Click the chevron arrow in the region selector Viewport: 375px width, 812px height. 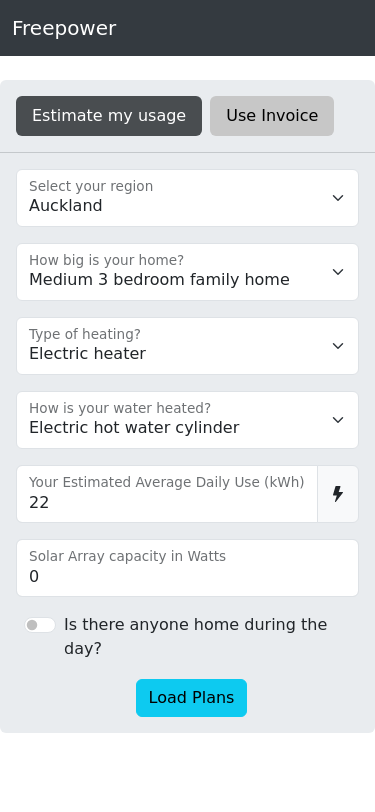[x=338, y=198]
